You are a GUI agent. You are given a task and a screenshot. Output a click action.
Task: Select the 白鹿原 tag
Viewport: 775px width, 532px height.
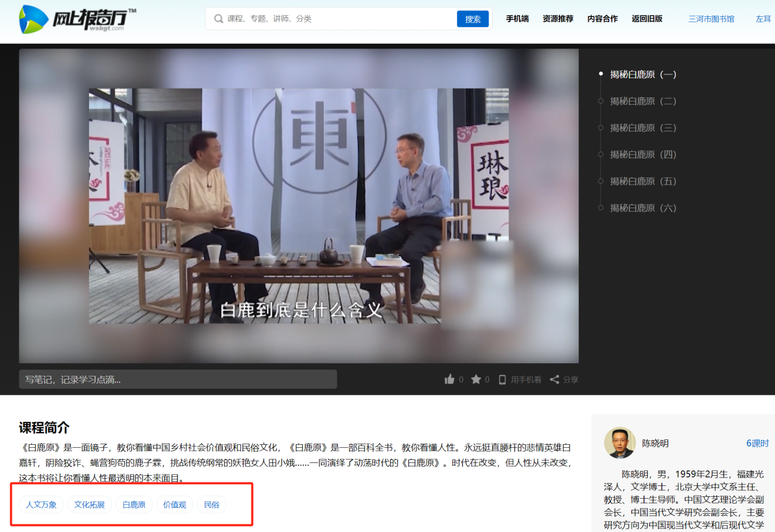tap(134, 505)
